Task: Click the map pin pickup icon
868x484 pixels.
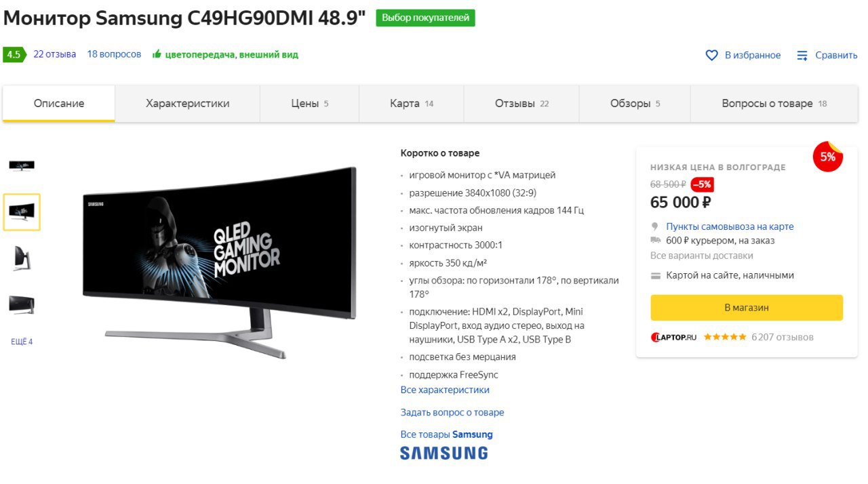Action: (x=655, y=226)
